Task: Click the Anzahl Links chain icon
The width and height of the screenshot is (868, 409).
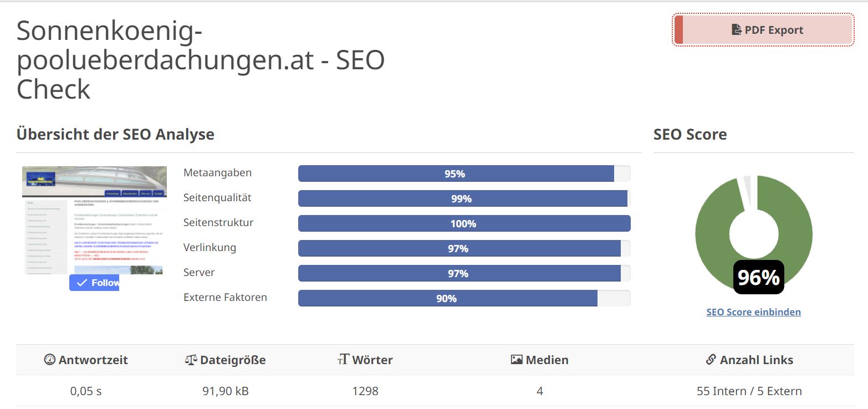Action: [x=711, y=360]
